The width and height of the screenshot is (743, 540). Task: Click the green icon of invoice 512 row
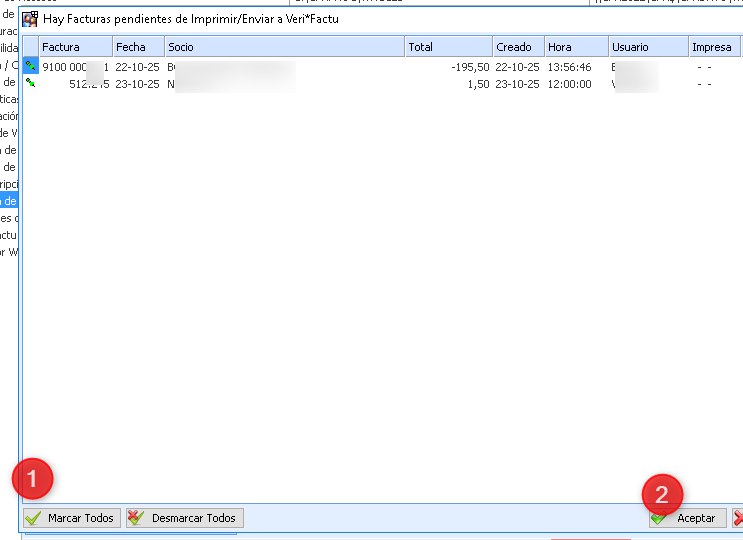coord(30,84)
